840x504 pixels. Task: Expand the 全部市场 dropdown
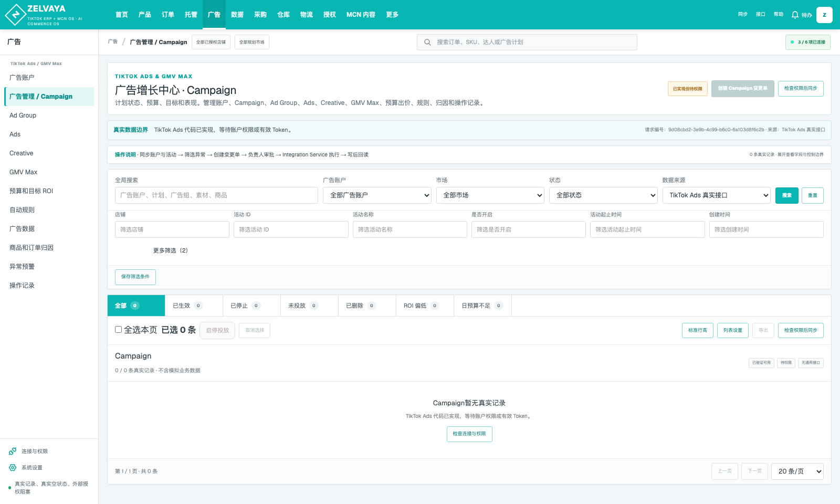pyautogui.click(x=490, y=195)
